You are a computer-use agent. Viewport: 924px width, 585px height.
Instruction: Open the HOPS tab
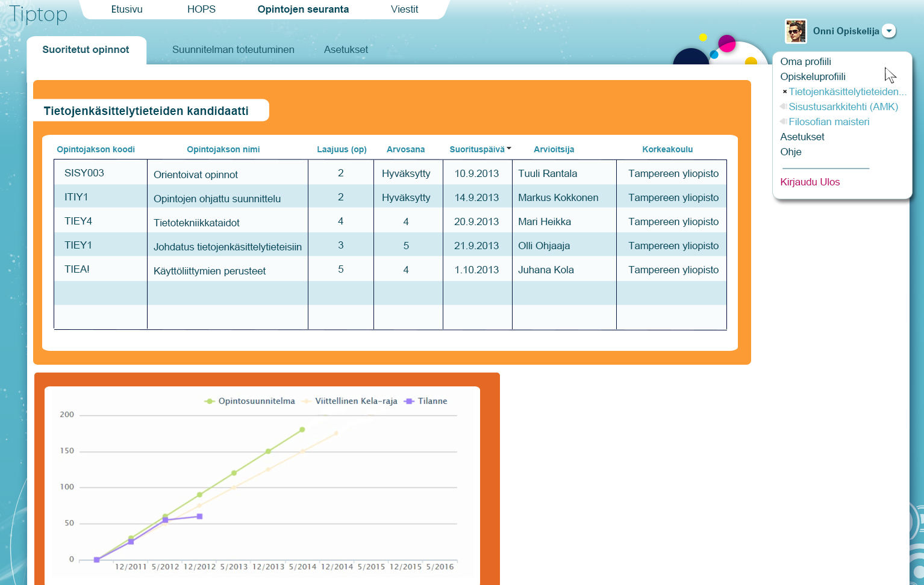tap(201, 10)
